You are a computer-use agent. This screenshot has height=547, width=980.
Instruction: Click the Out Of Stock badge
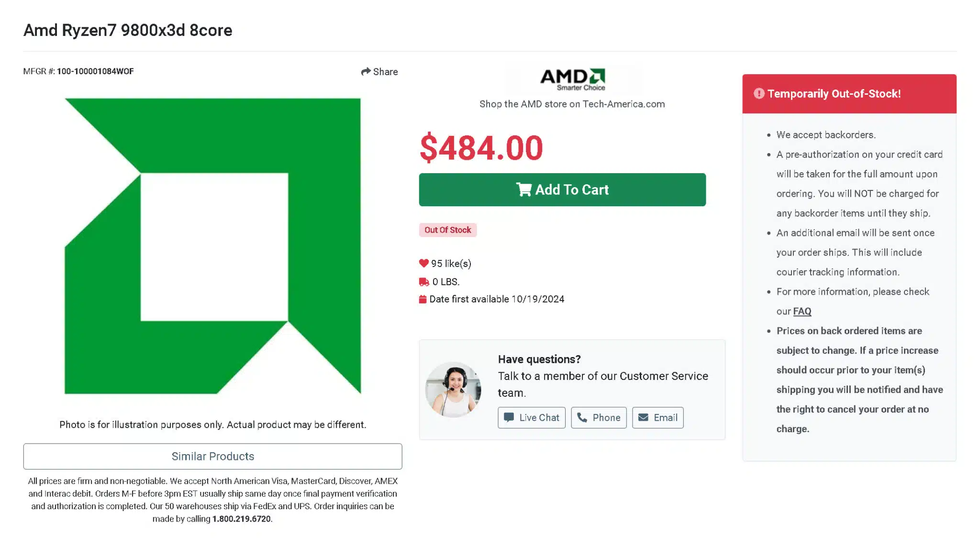tap(447, 230)
